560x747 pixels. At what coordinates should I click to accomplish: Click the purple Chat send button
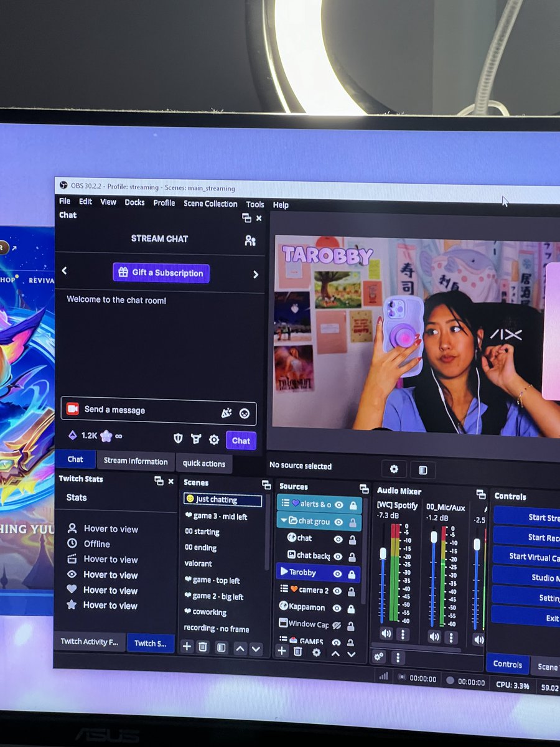(241, 440)
